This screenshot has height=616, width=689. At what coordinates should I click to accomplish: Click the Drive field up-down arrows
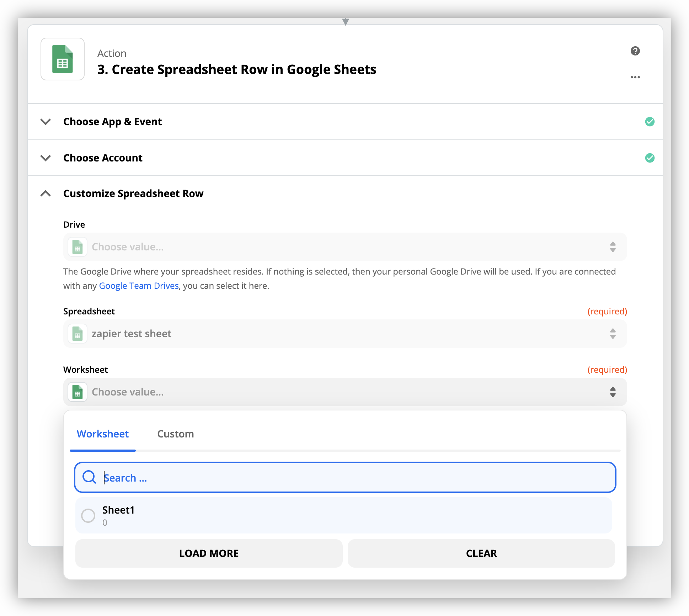tap(613, 247)
